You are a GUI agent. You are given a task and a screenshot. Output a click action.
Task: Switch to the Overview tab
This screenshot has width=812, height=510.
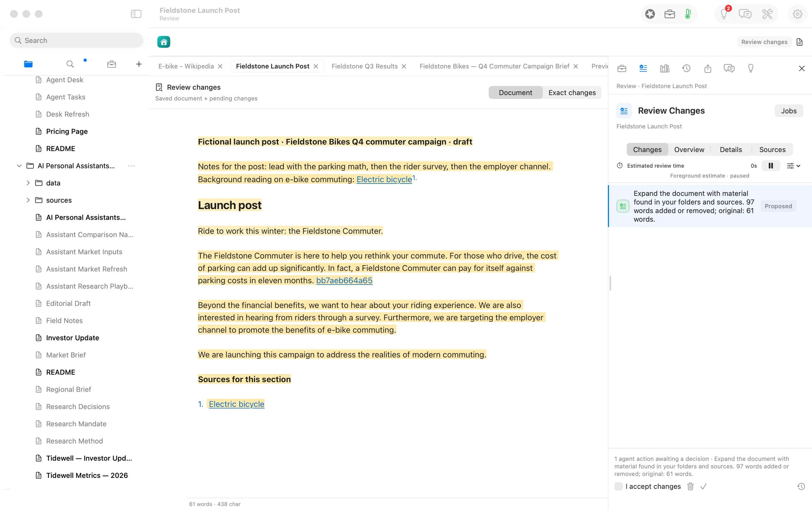[x=689, y=149]
